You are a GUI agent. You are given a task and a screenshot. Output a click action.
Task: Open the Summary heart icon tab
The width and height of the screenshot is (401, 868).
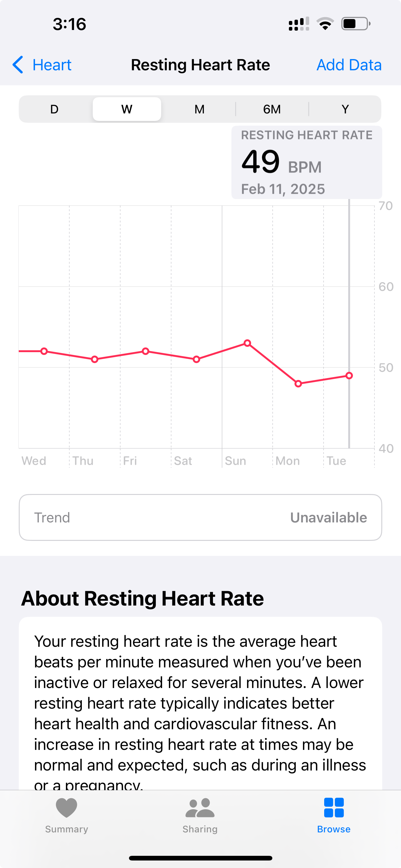click(66, 808)
